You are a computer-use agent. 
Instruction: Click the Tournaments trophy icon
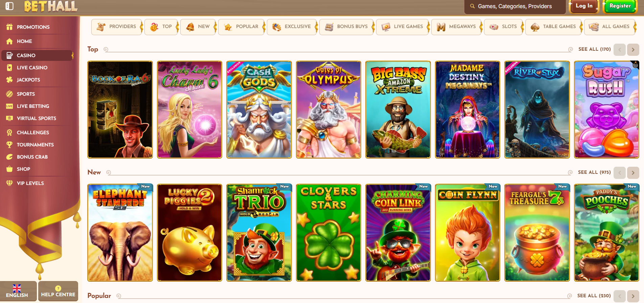tap(9, 145)
